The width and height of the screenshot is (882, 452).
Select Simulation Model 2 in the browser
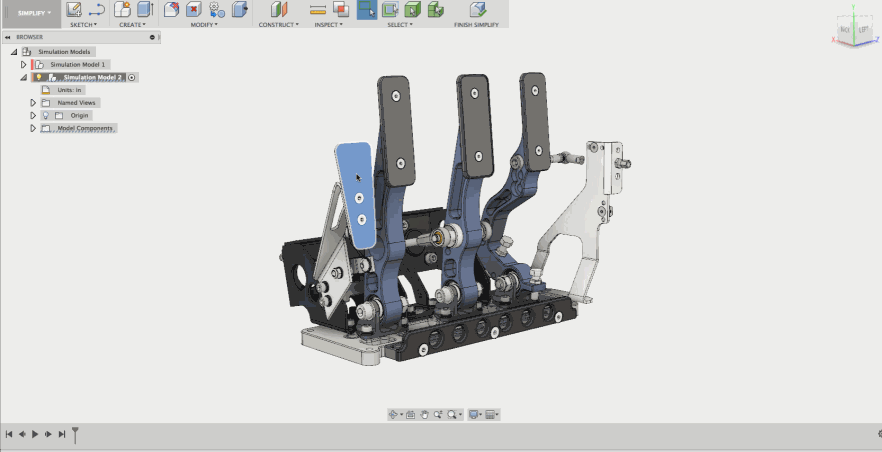(x=92, y=77)
